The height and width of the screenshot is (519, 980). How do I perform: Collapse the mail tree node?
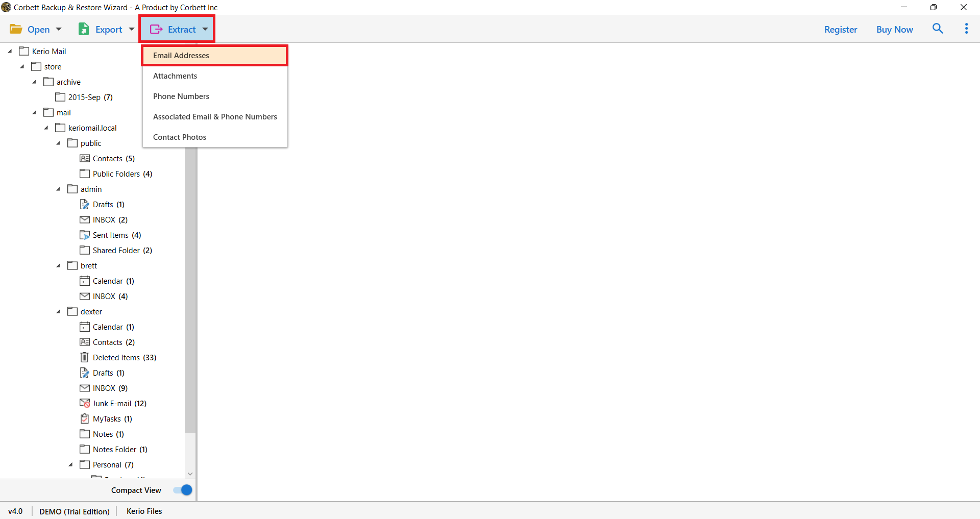tap(34, 112)
